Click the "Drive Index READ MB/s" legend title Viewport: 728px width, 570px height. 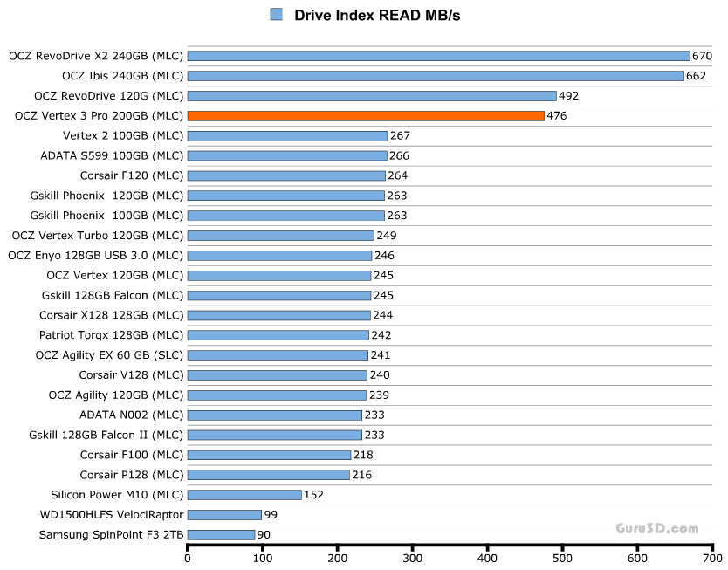coord(375,15)
